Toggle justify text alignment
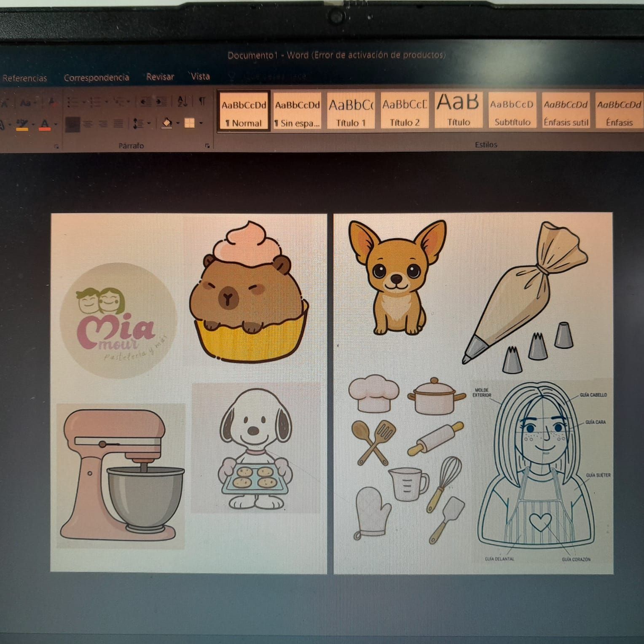This screenshot has height=644, width=644. tap(119, 124)
